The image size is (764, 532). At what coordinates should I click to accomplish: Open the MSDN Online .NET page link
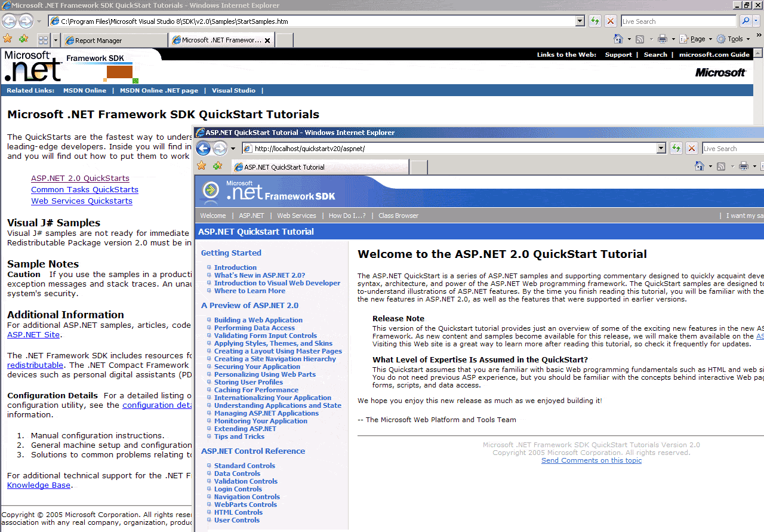159,91
